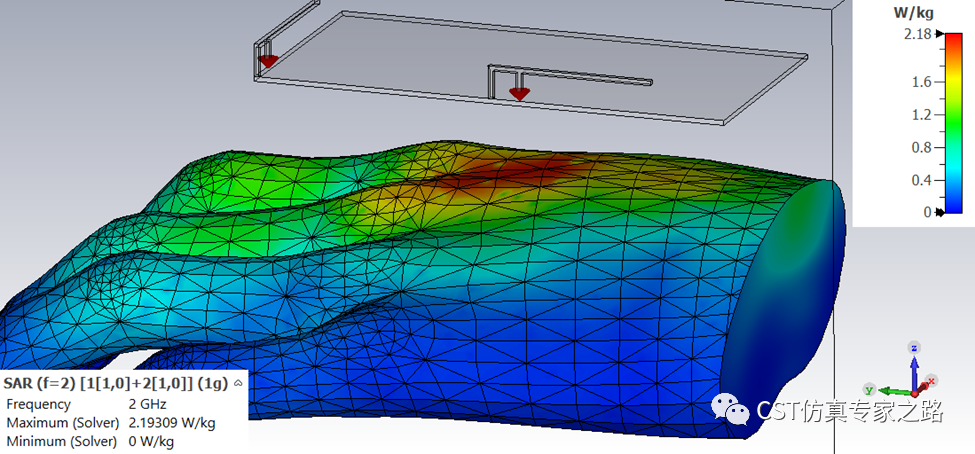
Task: Collapse the SAR result info panel chevron
Action: 238,384
